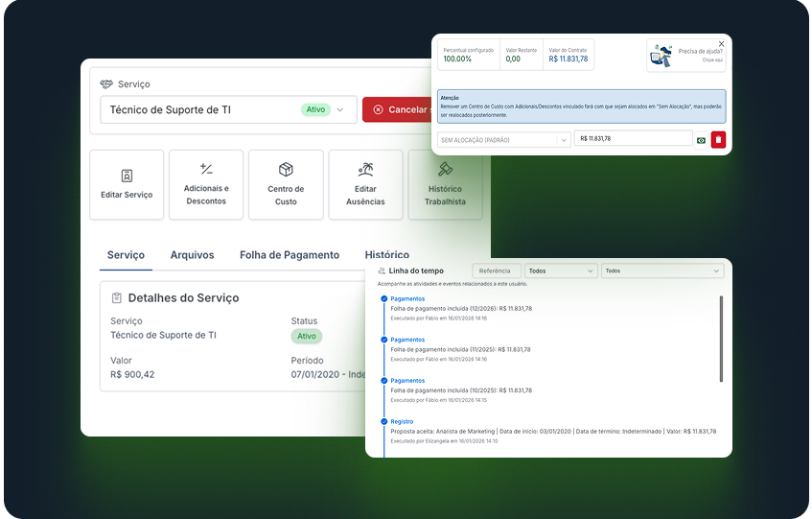
Task: Open the SEM ALOCAÇÃO (PADRÃO) dropdown
Action: pyautogui.click(x=503, y=140)
